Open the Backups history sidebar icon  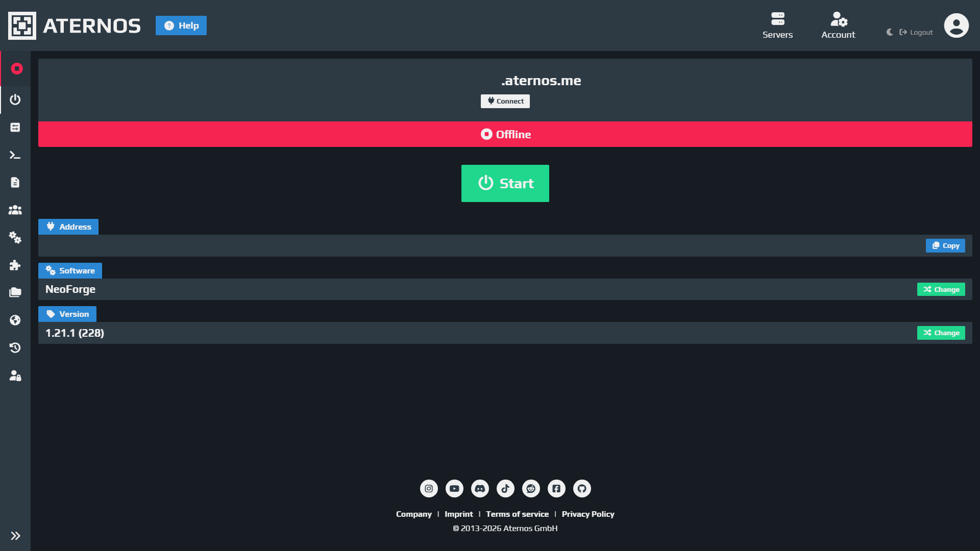click(15, 348)
